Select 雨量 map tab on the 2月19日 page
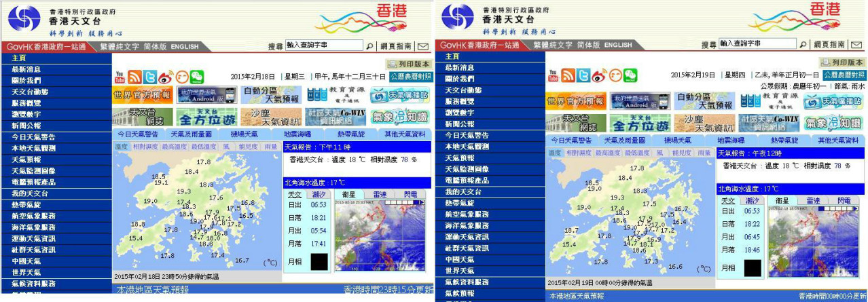The width and height of the screenshot is (868, 302). click(704, 153)
